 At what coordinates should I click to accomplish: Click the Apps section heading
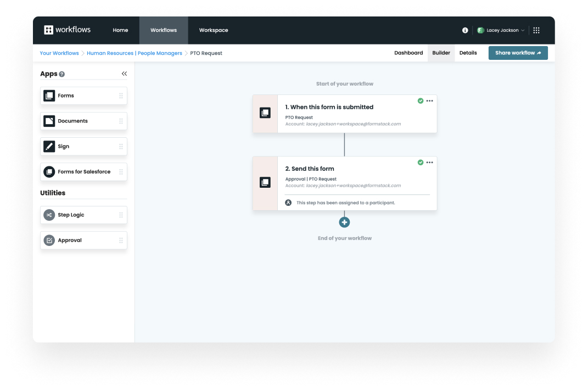pyautogui.click(x=49, y=74)
